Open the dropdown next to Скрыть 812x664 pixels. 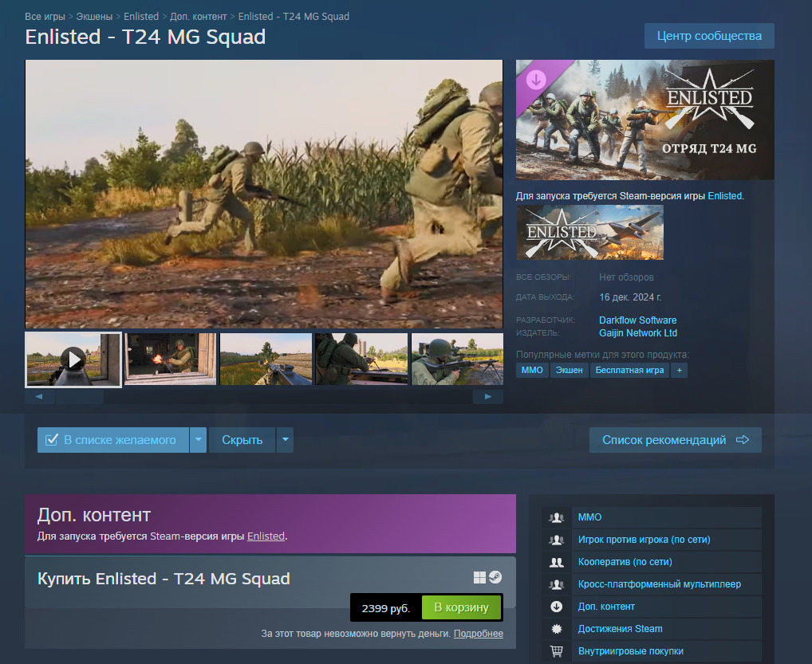285,440
